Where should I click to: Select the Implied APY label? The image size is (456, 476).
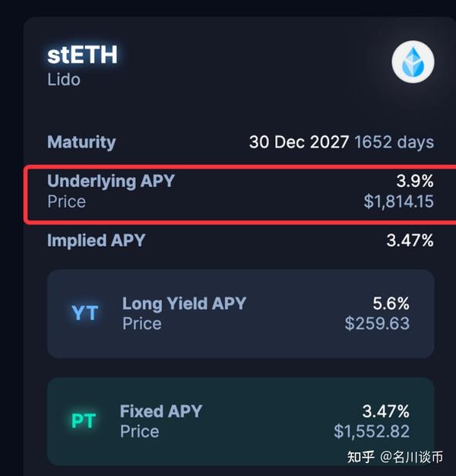(96, 241)
